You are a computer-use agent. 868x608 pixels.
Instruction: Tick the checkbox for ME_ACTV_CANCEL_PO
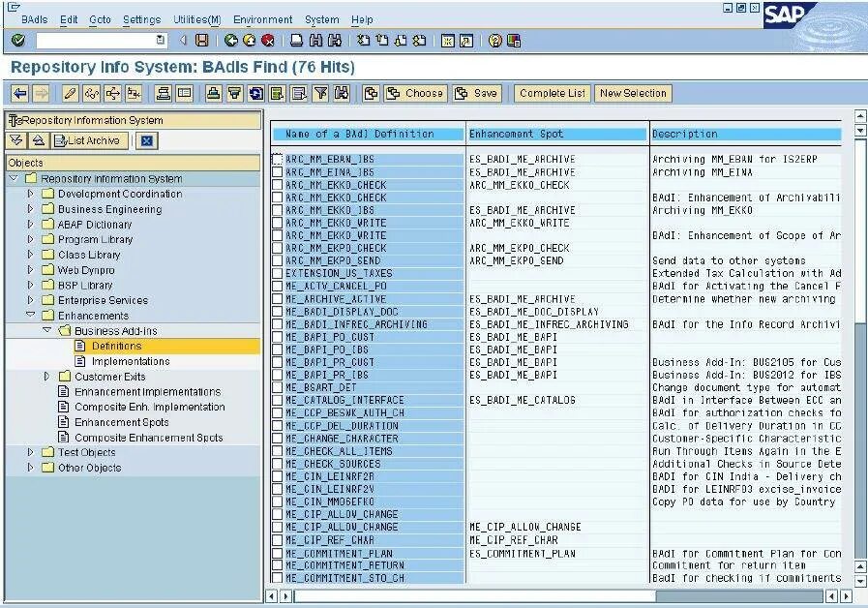(278, 286)
